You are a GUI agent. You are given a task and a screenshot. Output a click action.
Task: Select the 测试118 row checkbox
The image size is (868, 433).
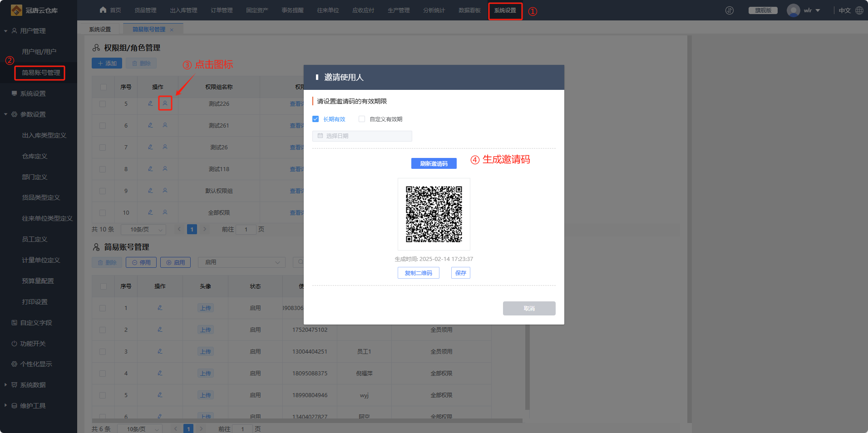103,169
